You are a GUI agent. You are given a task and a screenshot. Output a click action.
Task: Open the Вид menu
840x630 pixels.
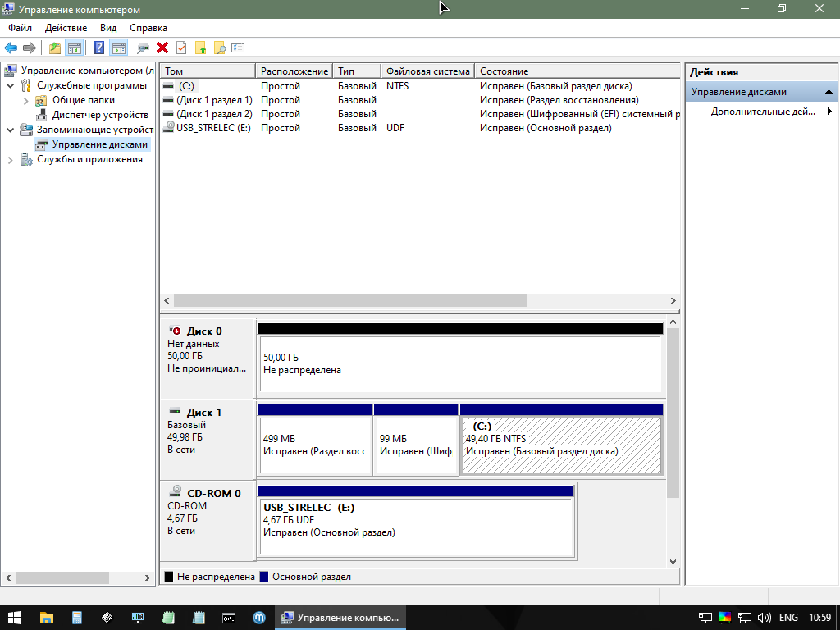point(108,28)
